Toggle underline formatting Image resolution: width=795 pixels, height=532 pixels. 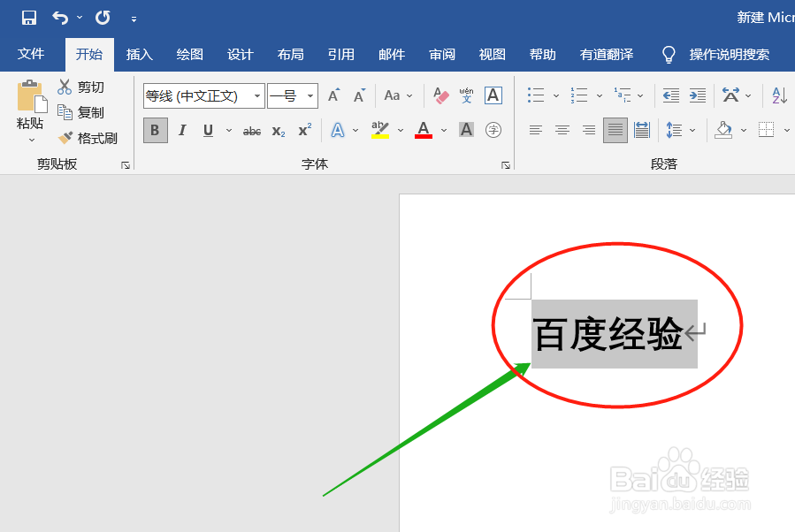(x=208, y=130)
